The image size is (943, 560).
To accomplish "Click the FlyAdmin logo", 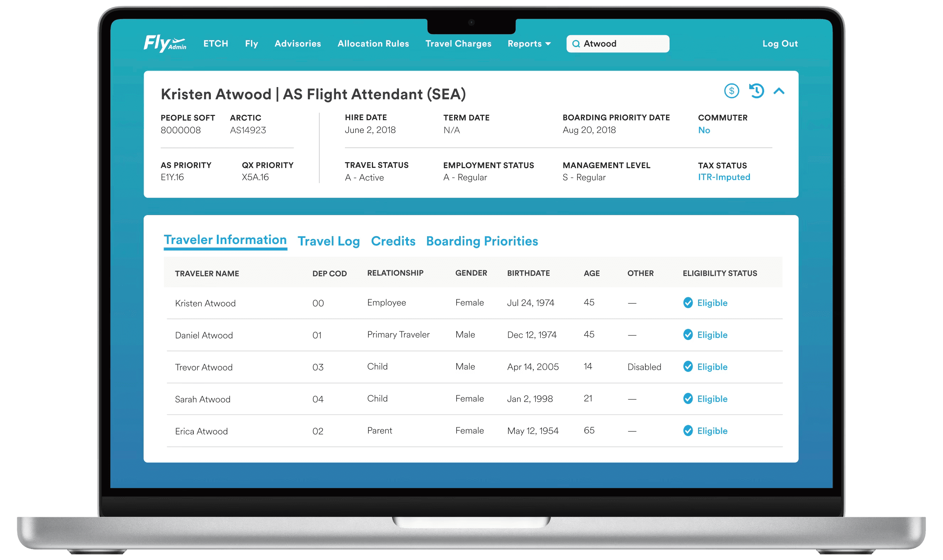I will pyautogui.click(x=165, y=43).
